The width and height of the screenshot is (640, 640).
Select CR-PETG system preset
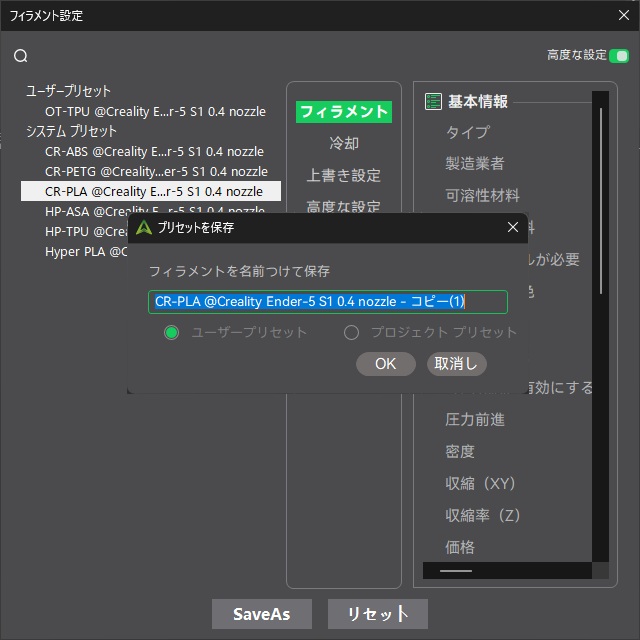pos(156,171)
